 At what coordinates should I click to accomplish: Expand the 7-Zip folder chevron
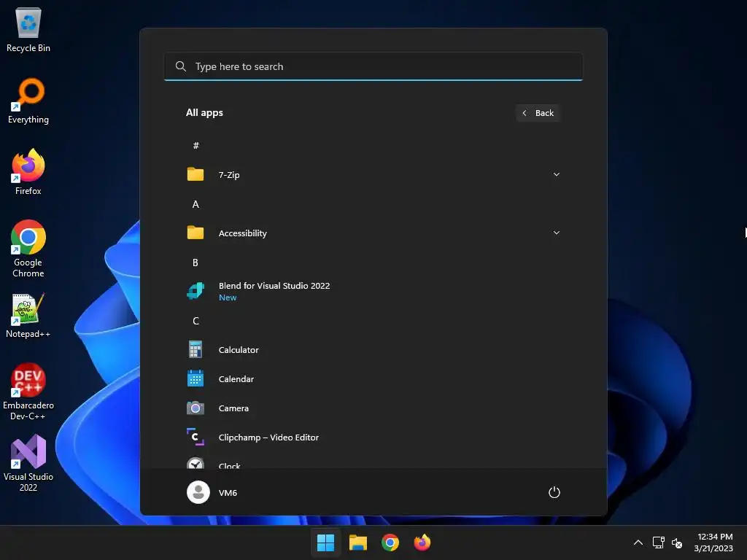coord(557,174)
